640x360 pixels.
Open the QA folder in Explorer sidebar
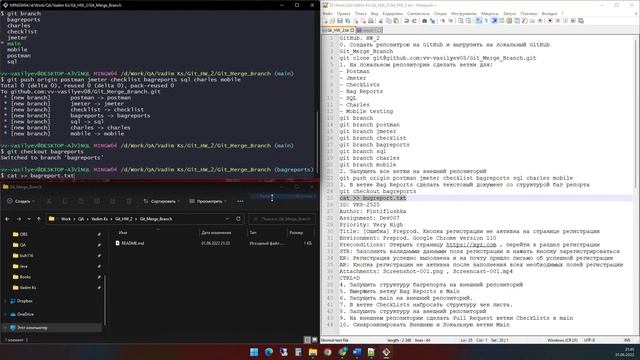point(22,245)
